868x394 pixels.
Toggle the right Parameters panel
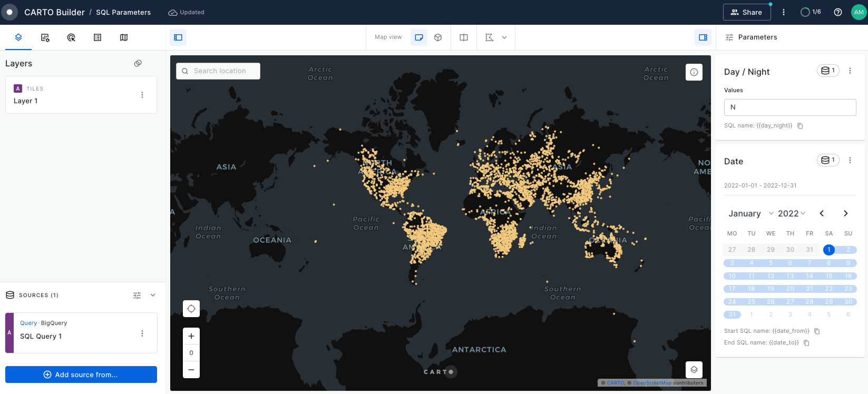(x=703, y=37)
